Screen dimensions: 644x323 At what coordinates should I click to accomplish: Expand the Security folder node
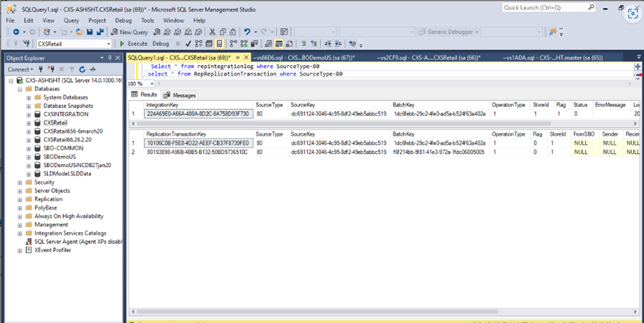(x=20, y=182)
